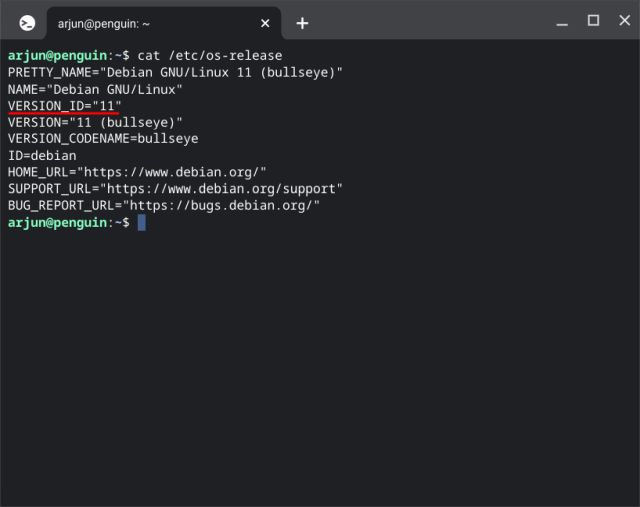Click the cursor block at the empty prompt
640x507 pixels.
[x=142, y=222]
